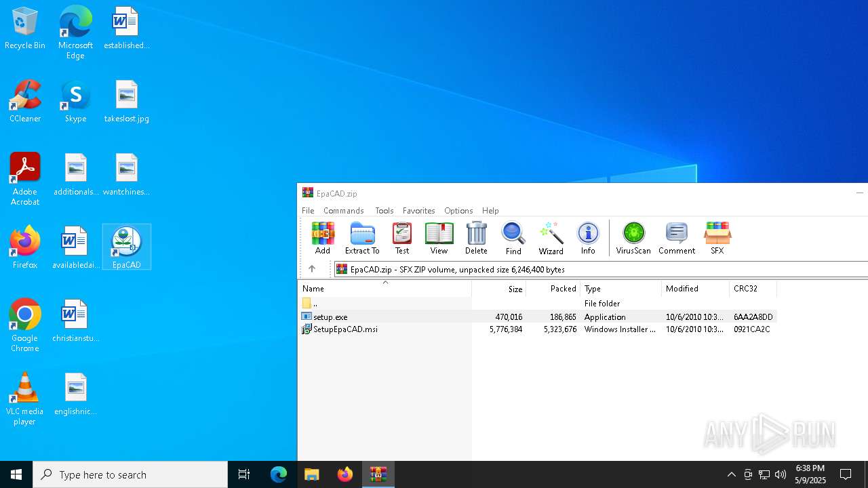Click the WinRAR taskbar button
This screenshot has height=488, width=868.
(x=378, y=474)
